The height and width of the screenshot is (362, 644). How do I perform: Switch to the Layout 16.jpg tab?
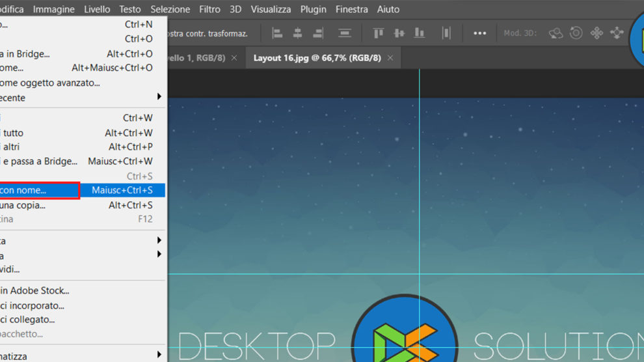pos(316,58)
